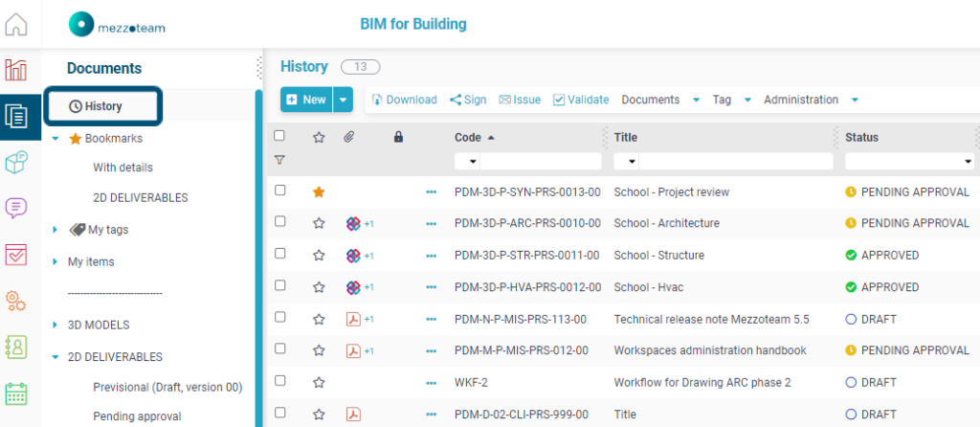Viewport: 980px width, 427px height.
Task: Open the purple discussions chat icon
Action: click(x=16, y=208)
